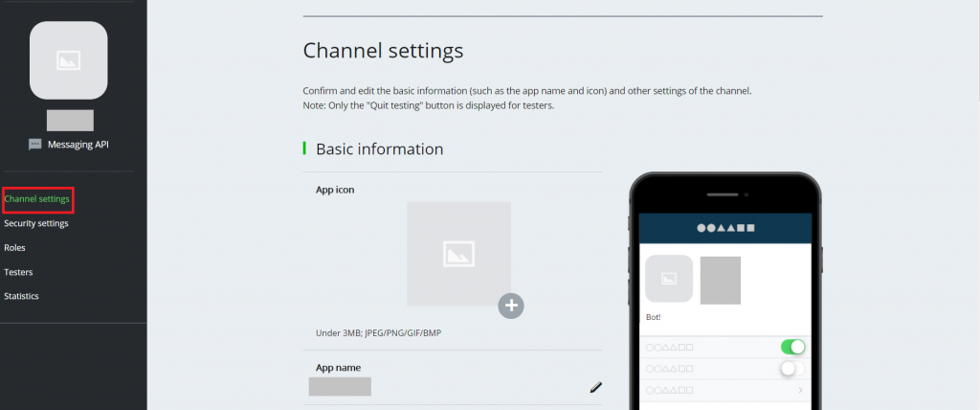Viewport: 980px width, 410px height.
Task: Edit the App name with pencil icon
Action: click(595, 387)
